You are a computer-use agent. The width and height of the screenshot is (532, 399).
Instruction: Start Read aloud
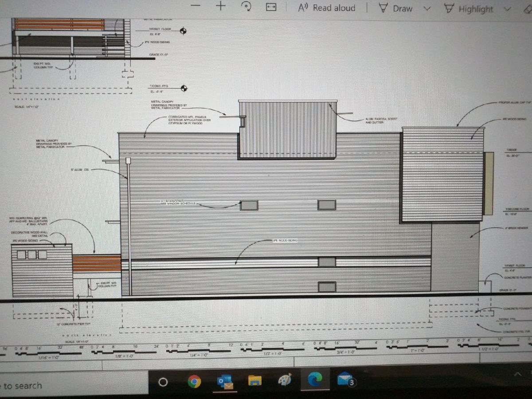327,8
